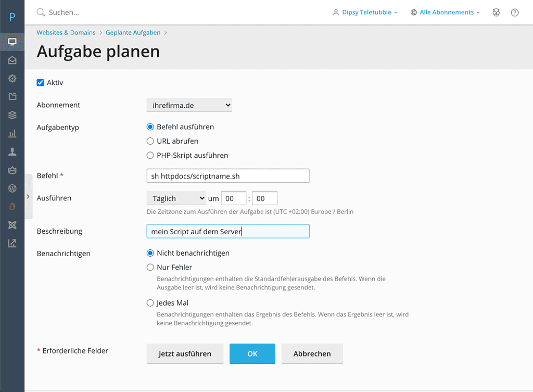Click into the Befehl command field
Screen dimensions: 533x392
click(x=228, y=176)
